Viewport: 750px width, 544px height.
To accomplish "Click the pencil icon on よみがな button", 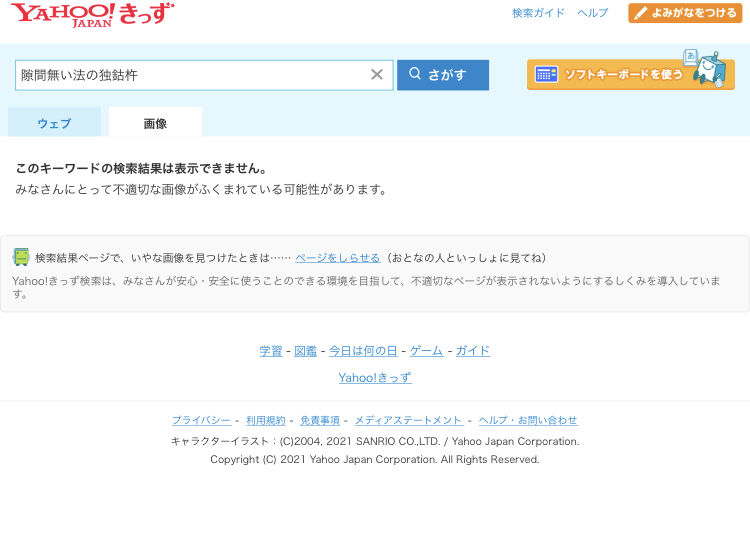I will pos(640,13).
